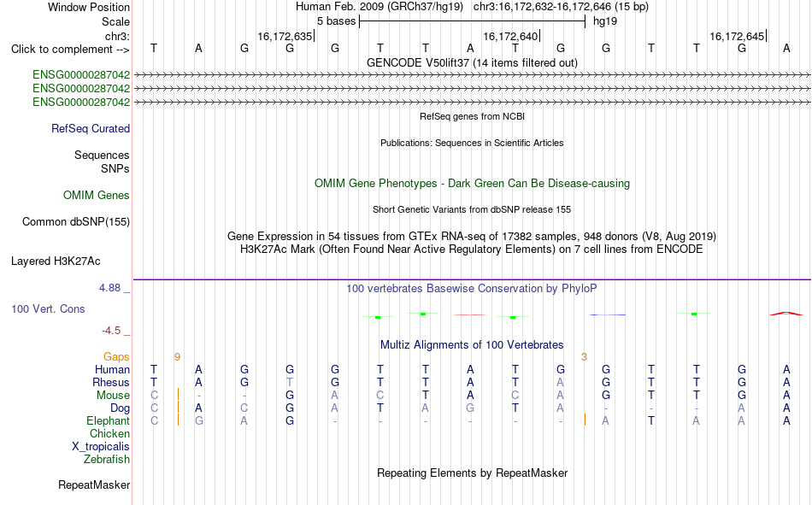
Task: Select the Human alignment row label
Action: tap(112, 369)
